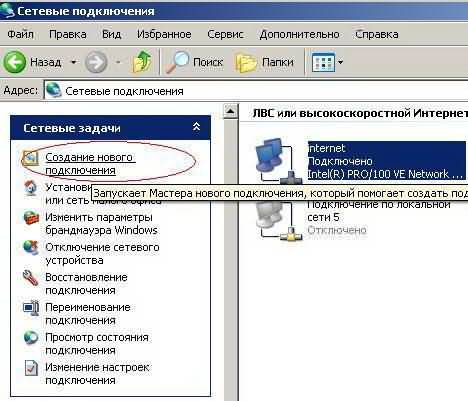468x401 pixels.
Task: Open the Дополнительно menu
Action: tap(299, 34)
